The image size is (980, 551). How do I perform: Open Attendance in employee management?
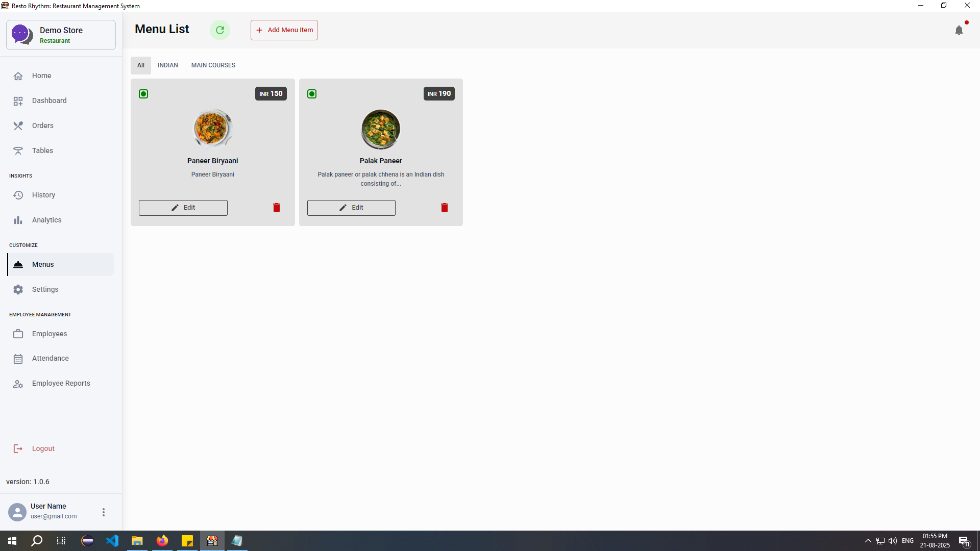[50, 358]
